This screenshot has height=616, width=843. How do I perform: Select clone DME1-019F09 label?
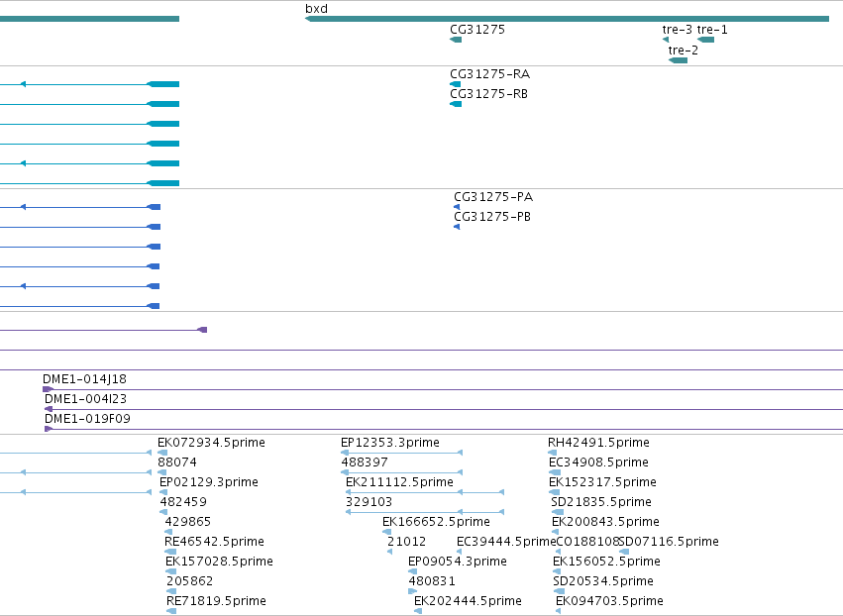(87, 419)
